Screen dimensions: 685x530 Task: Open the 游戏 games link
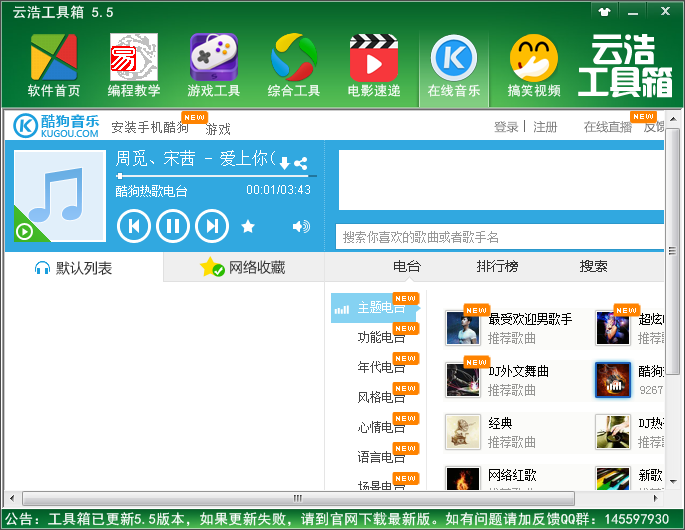tap(218, 129)
